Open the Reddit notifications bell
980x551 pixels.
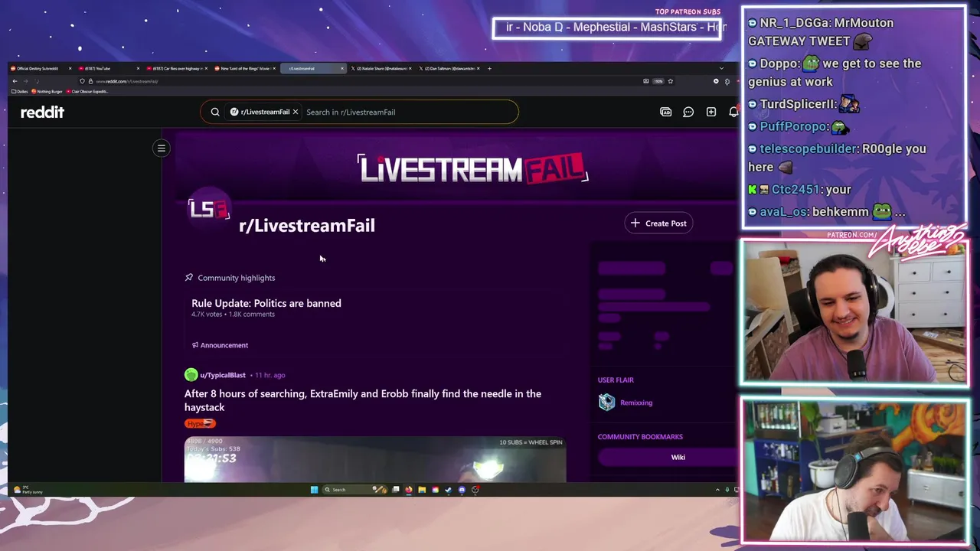click(x=733, y=112)
